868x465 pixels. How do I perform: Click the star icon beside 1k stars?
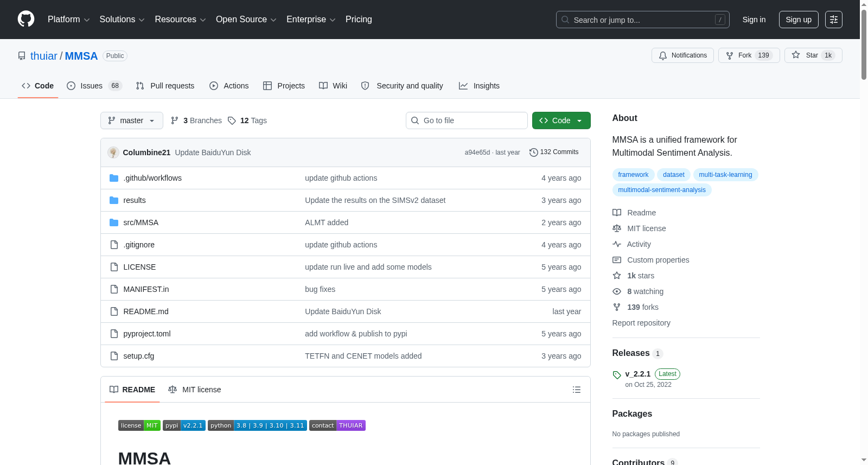[617, 276]
